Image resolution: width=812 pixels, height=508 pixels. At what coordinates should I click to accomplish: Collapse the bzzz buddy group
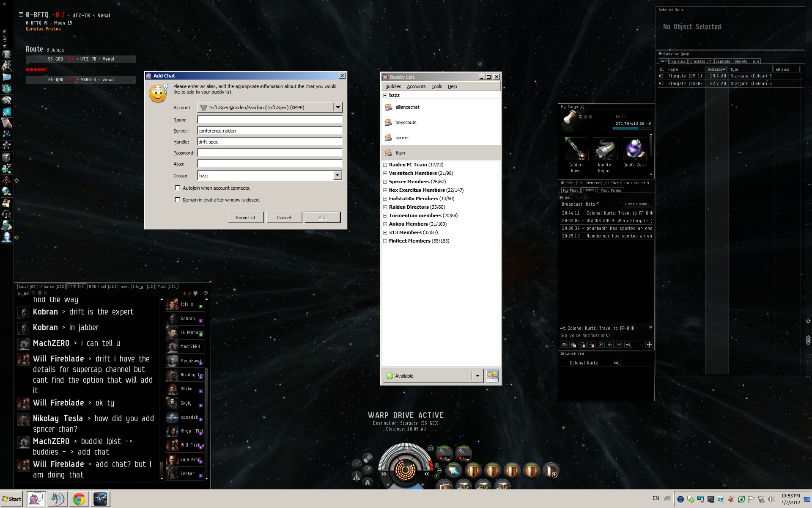tap(385, 95)
